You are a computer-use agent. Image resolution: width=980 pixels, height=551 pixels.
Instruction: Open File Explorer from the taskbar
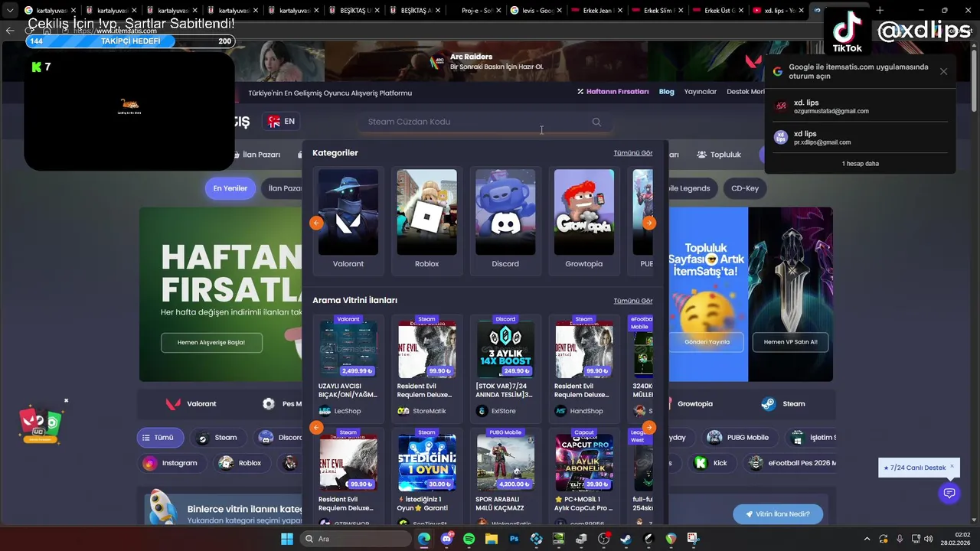click(491, 539)
